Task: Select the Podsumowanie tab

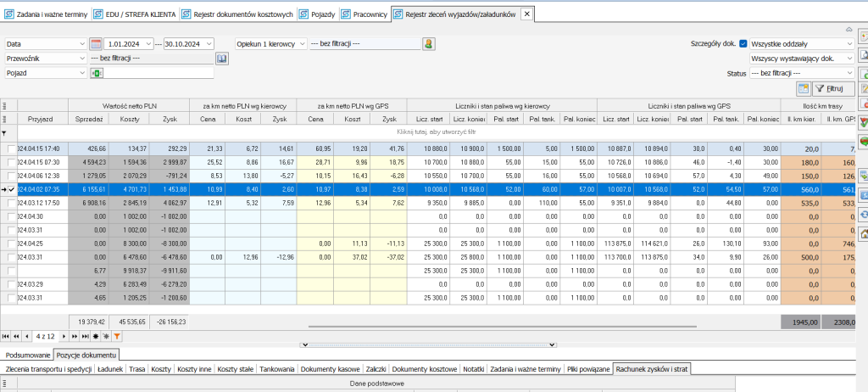Action: tap(26, 354)
